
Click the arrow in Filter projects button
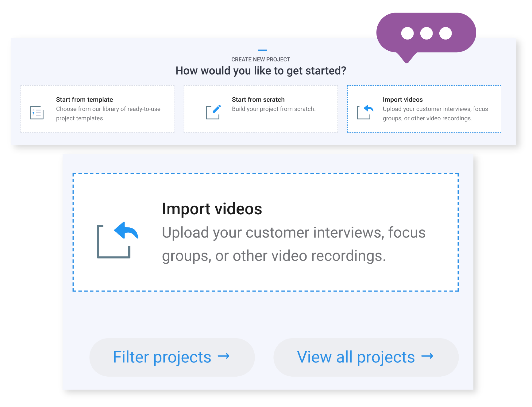[224, 357]
